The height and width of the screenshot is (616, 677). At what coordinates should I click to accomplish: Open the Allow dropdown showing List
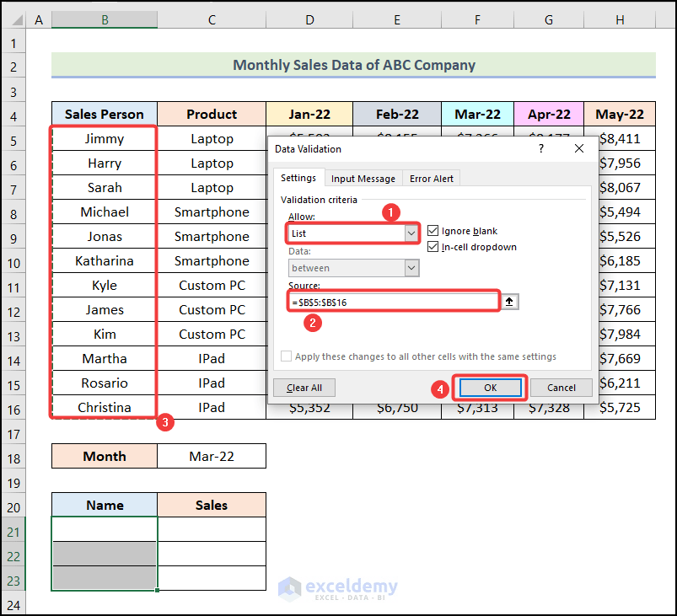[x=410, y=233]
